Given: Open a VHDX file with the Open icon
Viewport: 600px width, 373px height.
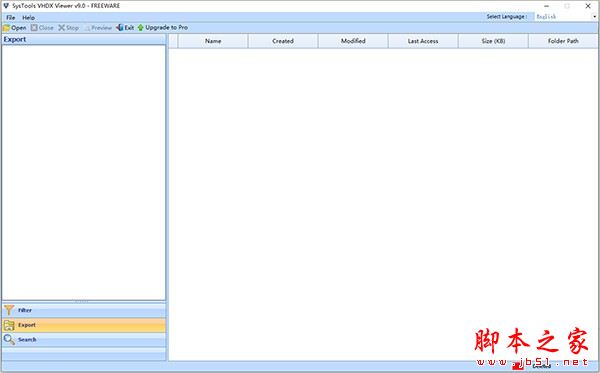Looking at the screenshot, I should [x=6, y=28].
